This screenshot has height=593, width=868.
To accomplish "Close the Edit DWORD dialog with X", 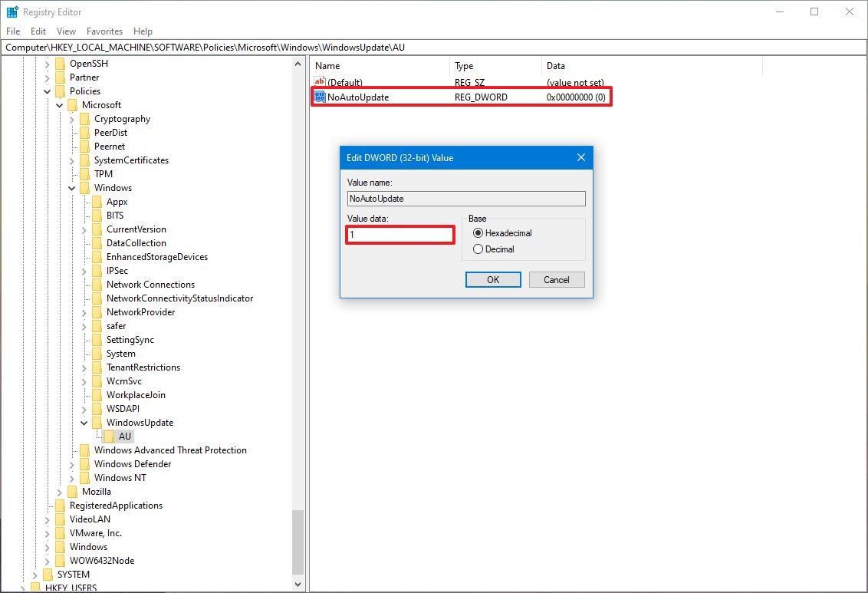I will (580, 157).
